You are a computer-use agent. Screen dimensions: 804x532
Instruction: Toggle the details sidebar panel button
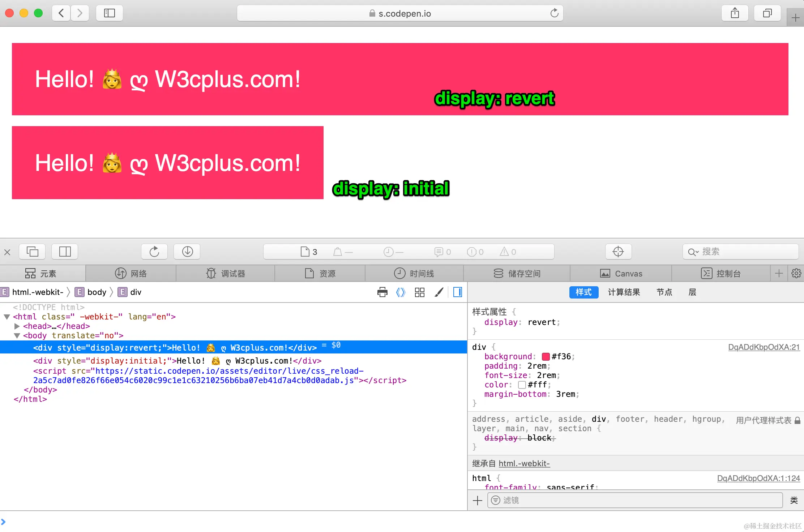(x=457, y=292)
